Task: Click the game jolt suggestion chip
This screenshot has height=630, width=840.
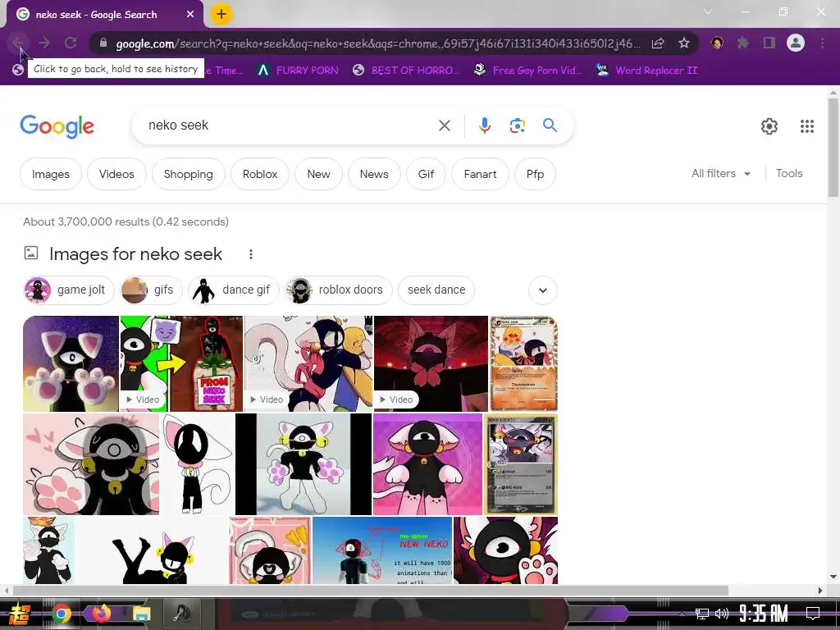Action: [69, 290]
